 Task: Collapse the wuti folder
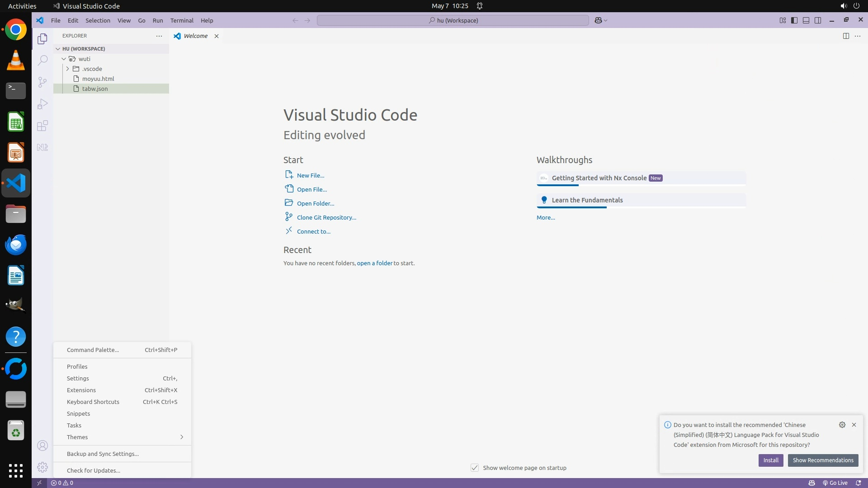pos(64,59)
